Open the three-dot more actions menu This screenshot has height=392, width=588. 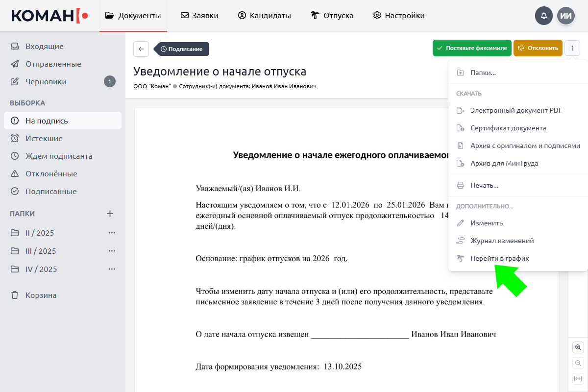[572, 48]
